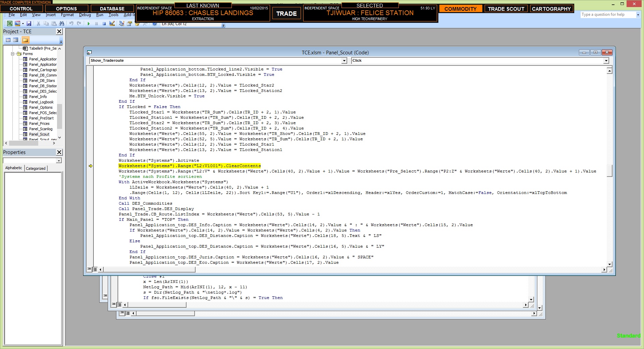644x349 pixels.
Task: Open the Properties object selector dropdown
Action: coord(59,161)
